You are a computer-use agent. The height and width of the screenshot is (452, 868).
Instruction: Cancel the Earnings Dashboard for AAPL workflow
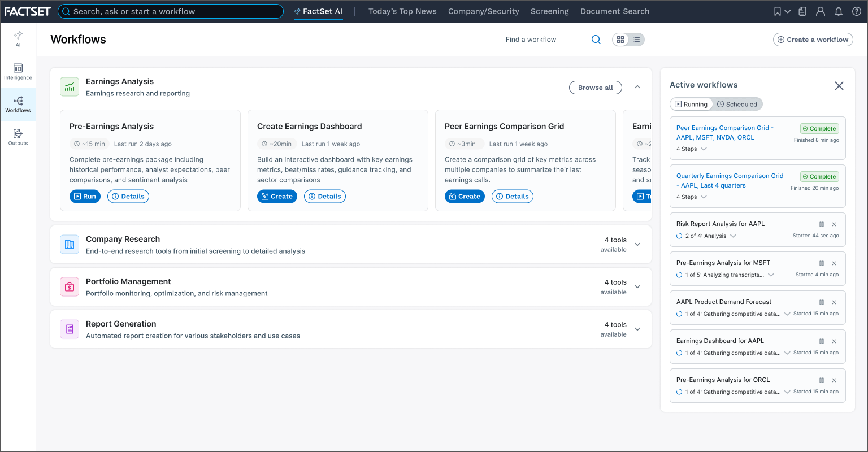click(834, 341)
